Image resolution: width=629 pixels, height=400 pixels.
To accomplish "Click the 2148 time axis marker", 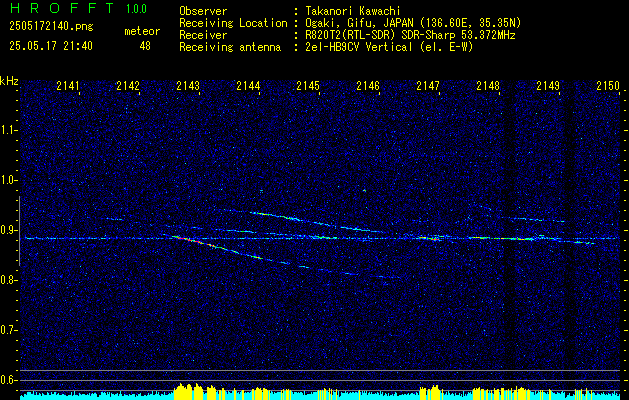I will click(488, 86).
